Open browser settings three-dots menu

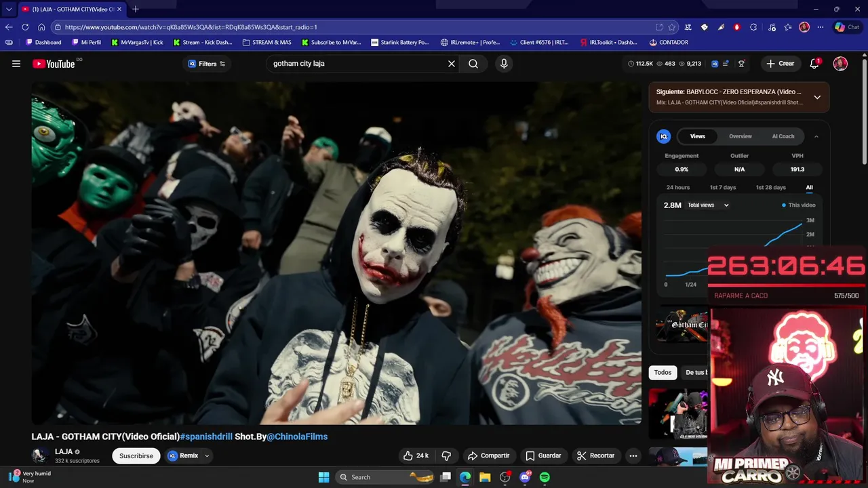click(x=821, y=27)
